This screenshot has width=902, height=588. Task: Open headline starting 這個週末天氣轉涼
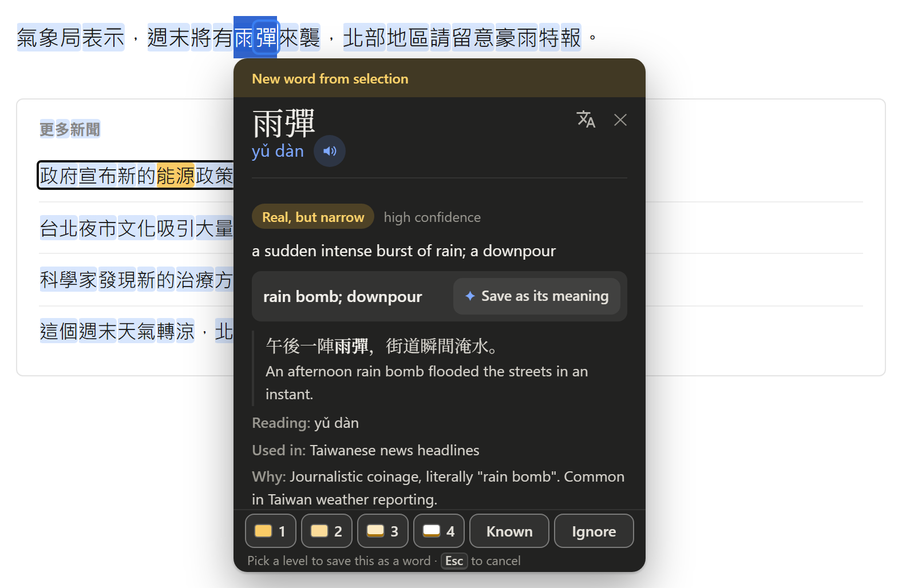tap(136, 331)
